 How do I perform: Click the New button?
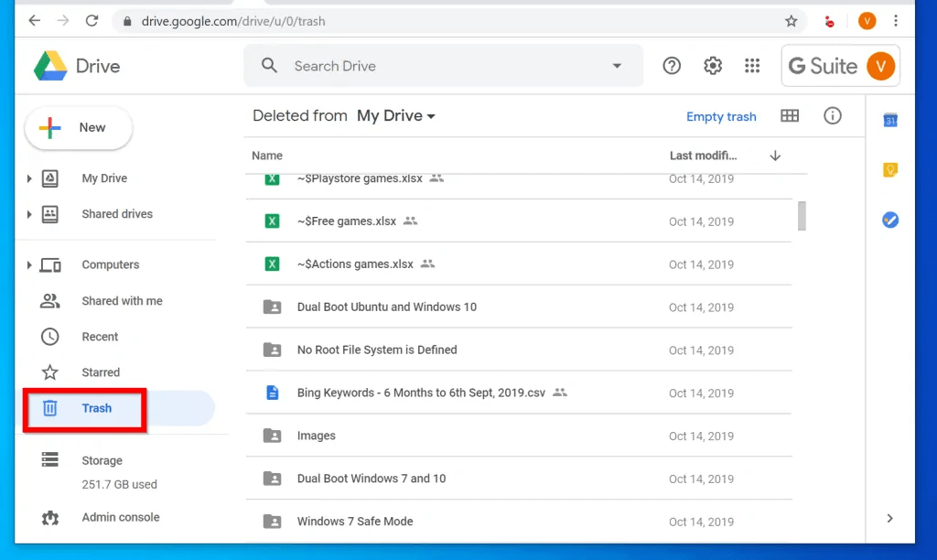click(78, 127)
